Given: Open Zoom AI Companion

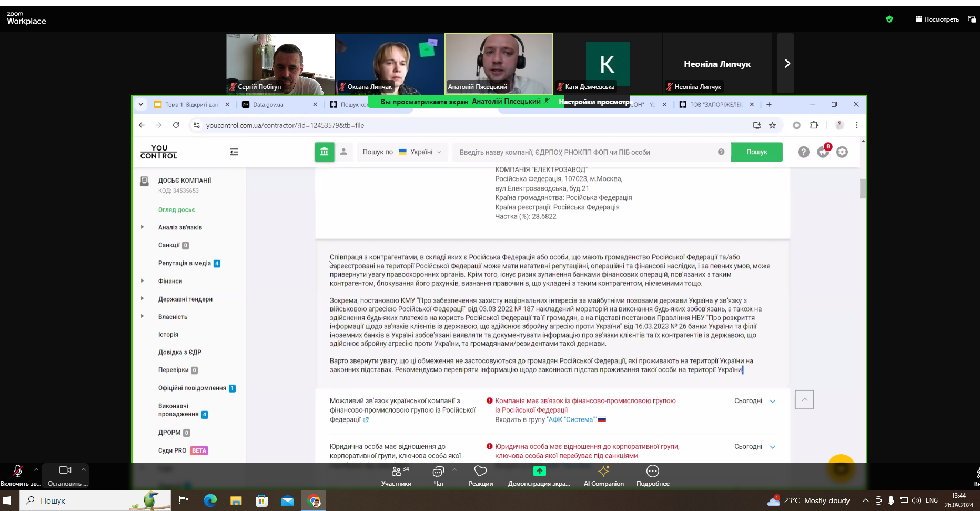Looking at the screenshot, I should click(603, 476).
